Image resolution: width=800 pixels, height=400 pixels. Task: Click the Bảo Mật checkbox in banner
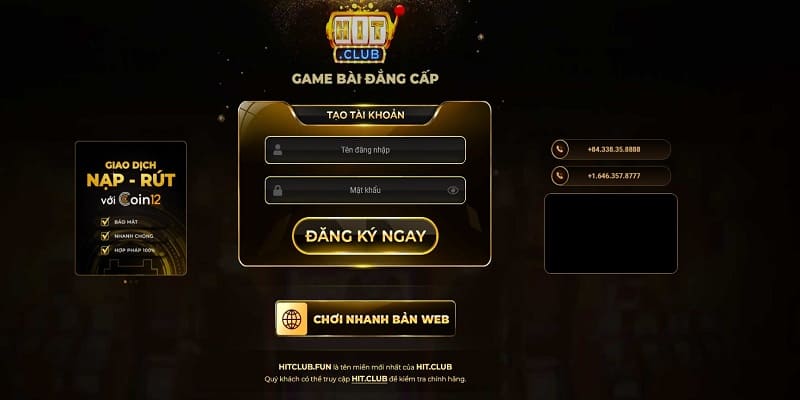[105, 222]
